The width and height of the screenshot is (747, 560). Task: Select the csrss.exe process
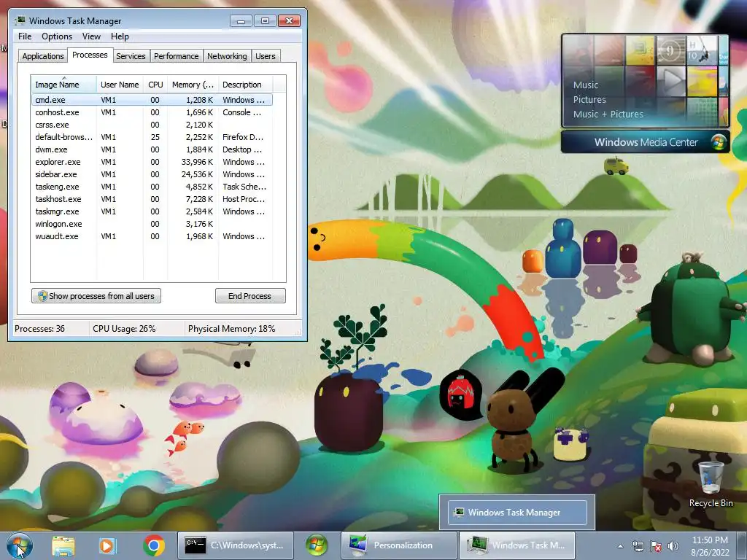pos(152,125)
